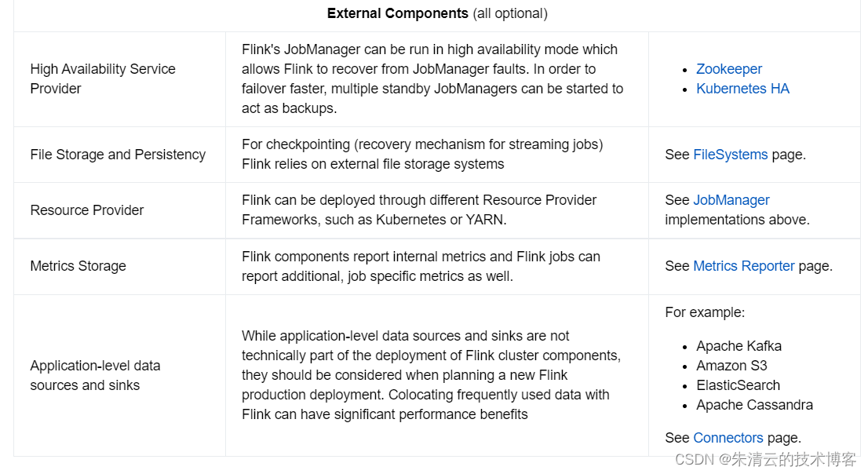Viewport: 868px width, 474px height.
Task: Click the 'For example:' text
Action: pos(705,312)
